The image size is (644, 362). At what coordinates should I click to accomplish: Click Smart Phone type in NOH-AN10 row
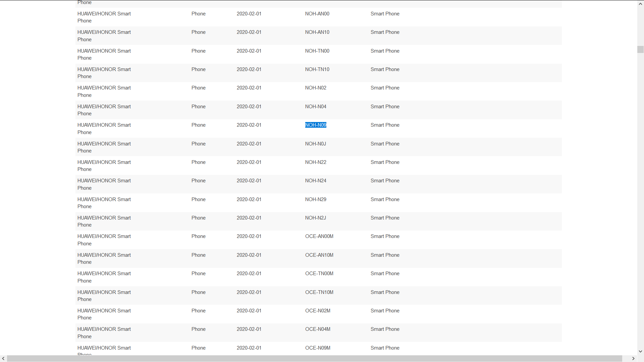[385, 32]
